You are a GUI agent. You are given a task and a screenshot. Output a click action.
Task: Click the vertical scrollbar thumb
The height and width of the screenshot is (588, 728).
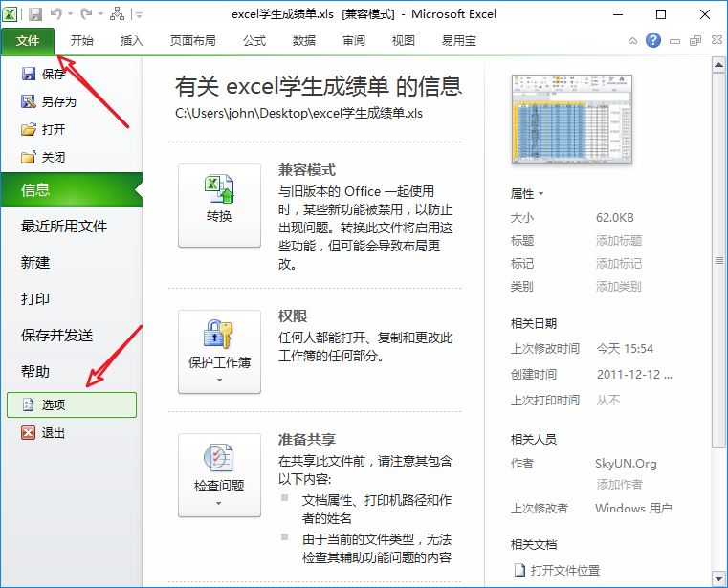point(718,260)
